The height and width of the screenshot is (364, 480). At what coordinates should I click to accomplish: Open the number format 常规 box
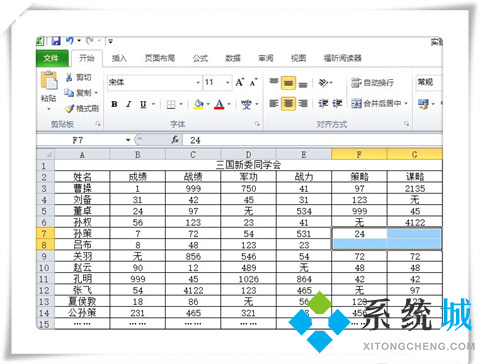click(x=429, y=82)
